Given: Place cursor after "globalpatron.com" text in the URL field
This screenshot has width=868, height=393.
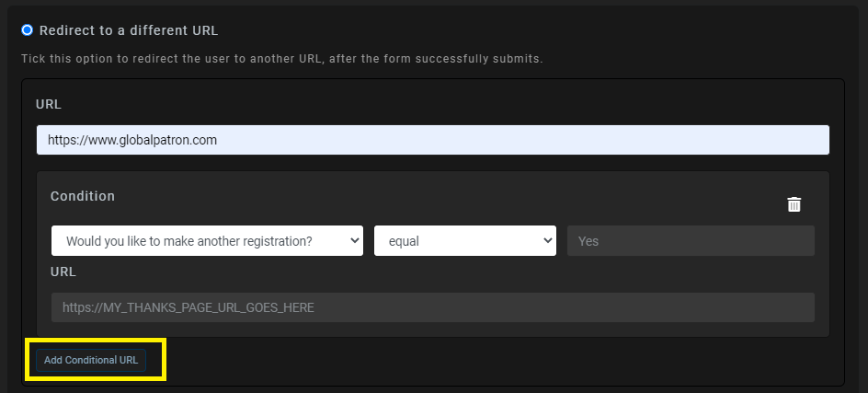Looking at the screenshot, I should coord(218,140).
